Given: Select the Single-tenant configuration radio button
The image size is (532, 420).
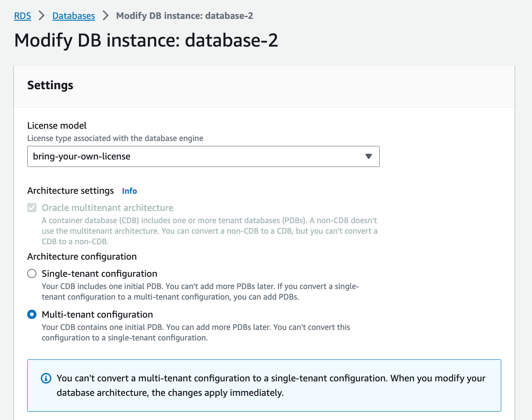Looking at the screenshot, I should pos(32,274).
